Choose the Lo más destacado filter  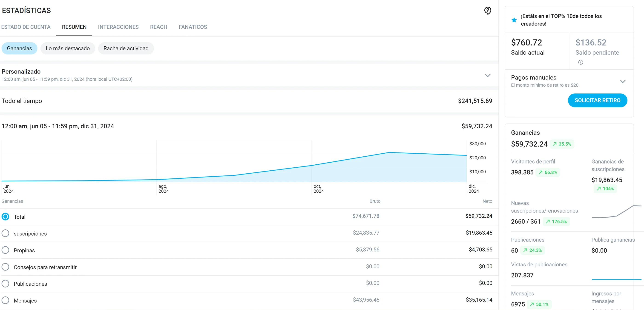tap(68, 48)
